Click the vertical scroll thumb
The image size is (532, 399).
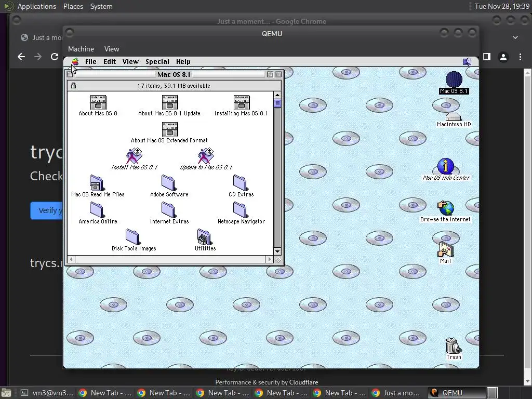(277, 103)
